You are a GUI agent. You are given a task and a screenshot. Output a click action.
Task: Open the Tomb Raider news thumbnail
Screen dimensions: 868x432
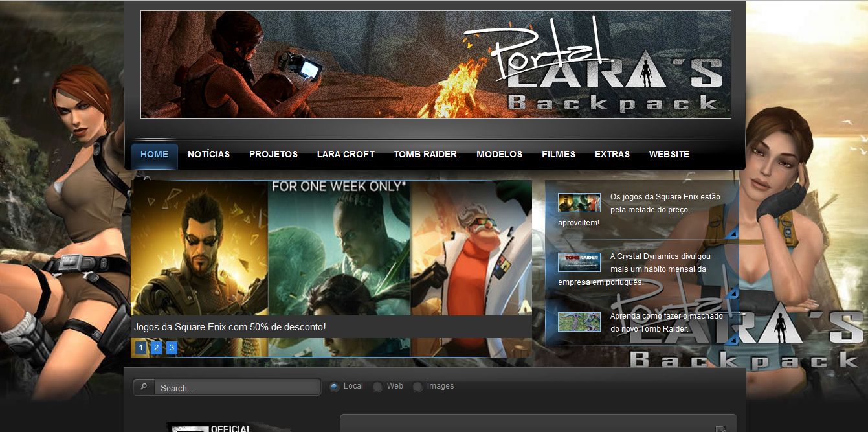coord(579,262)
